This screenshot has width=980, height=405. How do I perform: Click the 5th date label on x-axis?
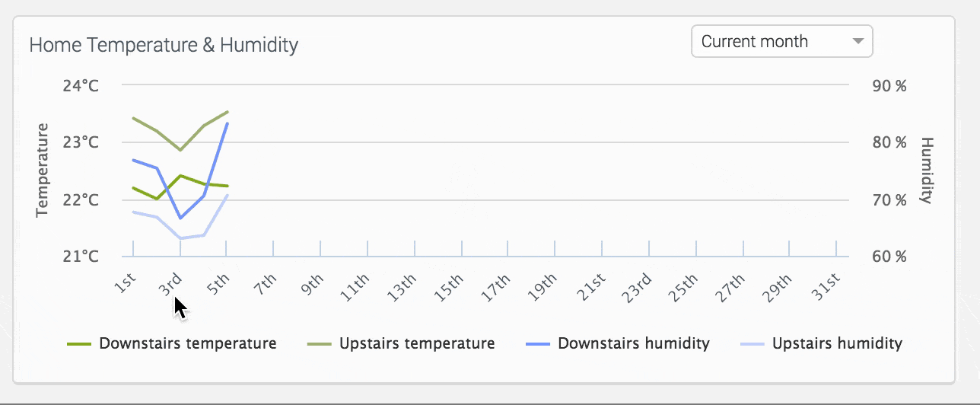(218, 285)
